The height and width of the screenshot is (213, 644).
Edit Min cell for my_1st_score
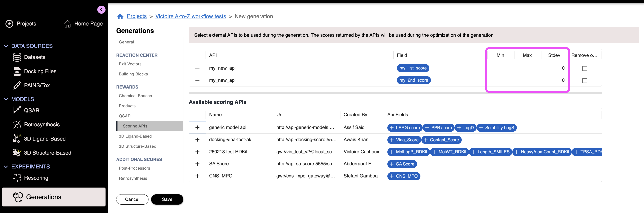pyautogui.click(x=500, y=68)
